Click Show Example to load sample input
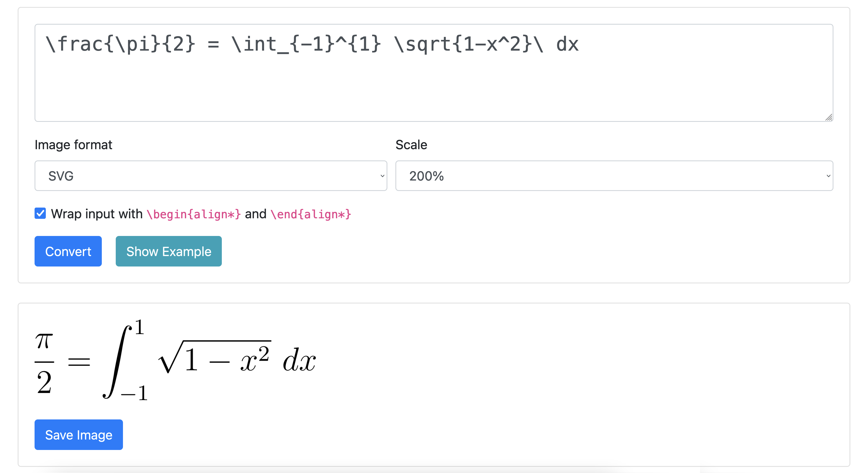 (169, 251)
